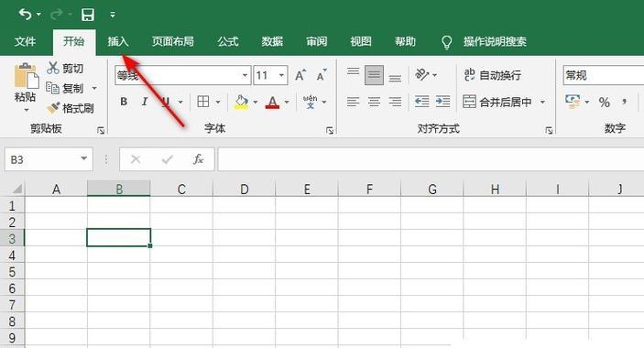The width and height of the screenshot is (644, 348).
Task: Open the 对齐方式 alignment dialog launcher
Action: point(549,130)
